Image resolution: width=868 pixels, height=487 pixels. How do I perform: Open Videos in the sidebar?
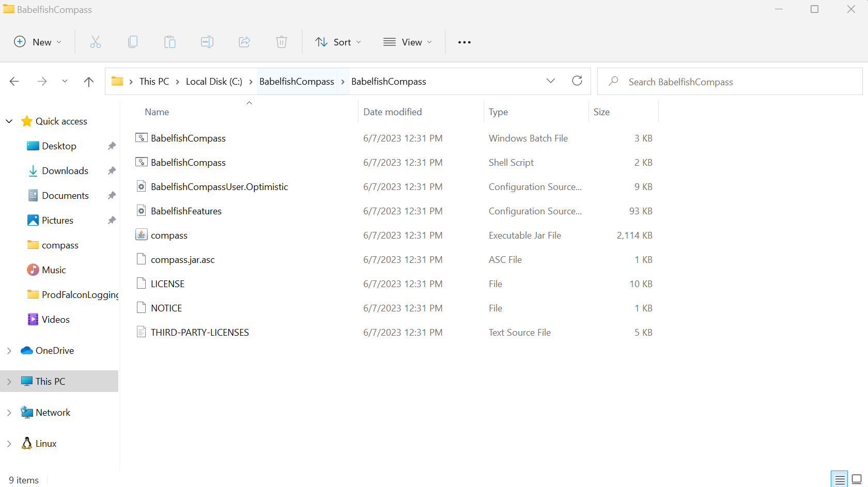55,320
